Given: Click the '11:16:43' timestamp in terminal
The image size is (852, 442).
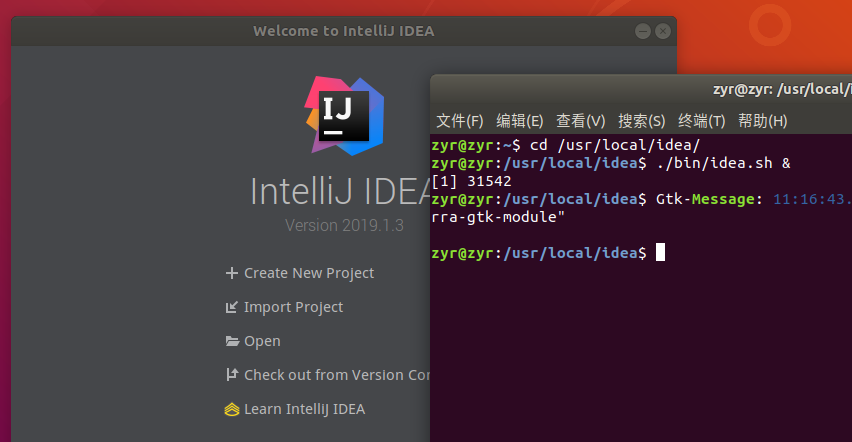Looking at the screenshot, I should (810, 199).
